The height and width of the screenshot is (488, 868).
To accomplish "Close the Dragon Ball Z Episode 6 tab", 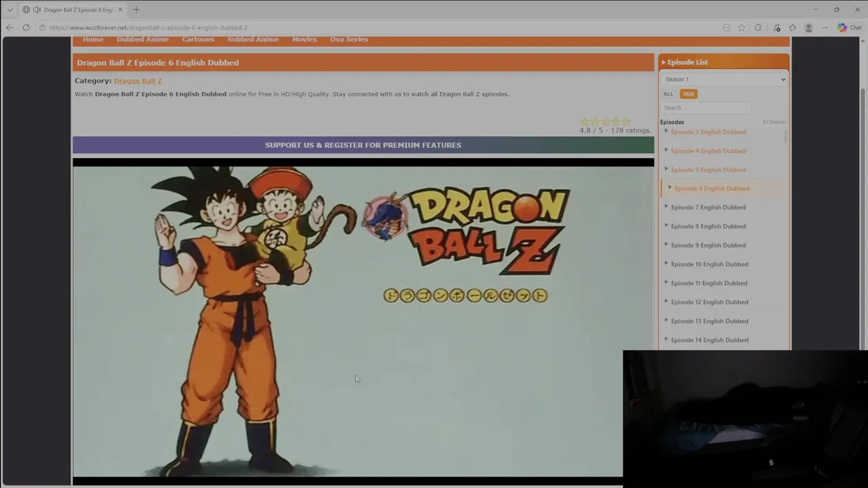I will (120, 9).
